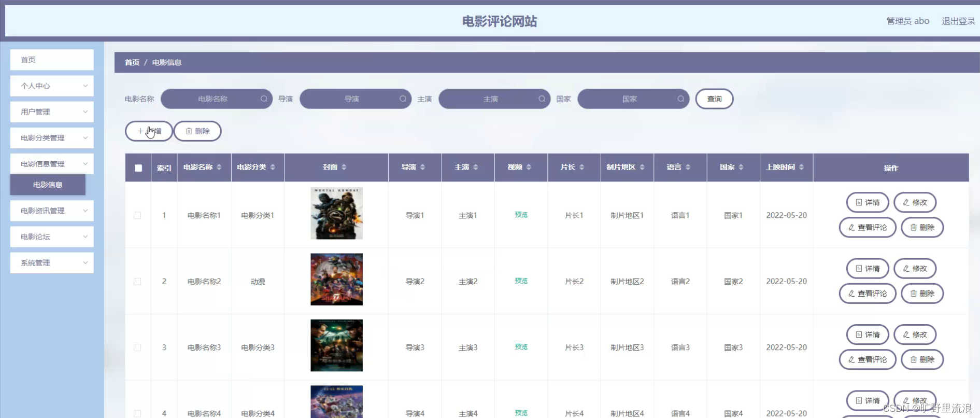Screen dimensions: 980x418
Task: Sort table by 电影分类 column arrows
Action: coord(273,167)
